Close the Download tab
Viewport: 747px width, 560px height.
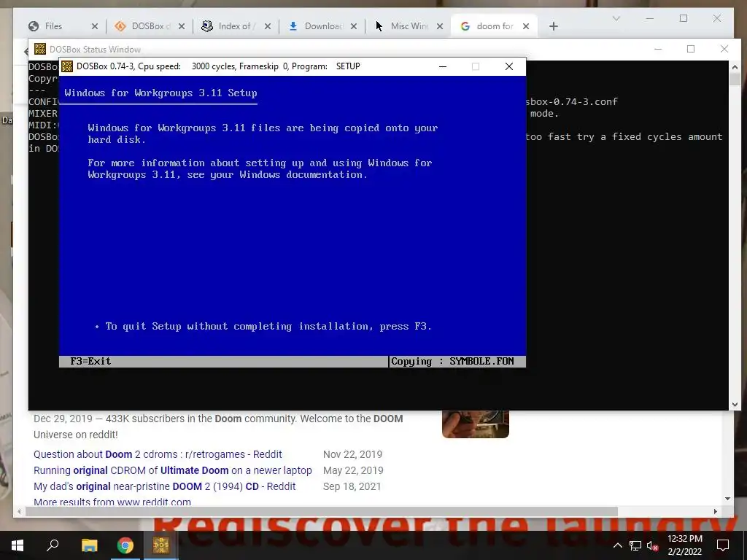[x=354, y=27]
